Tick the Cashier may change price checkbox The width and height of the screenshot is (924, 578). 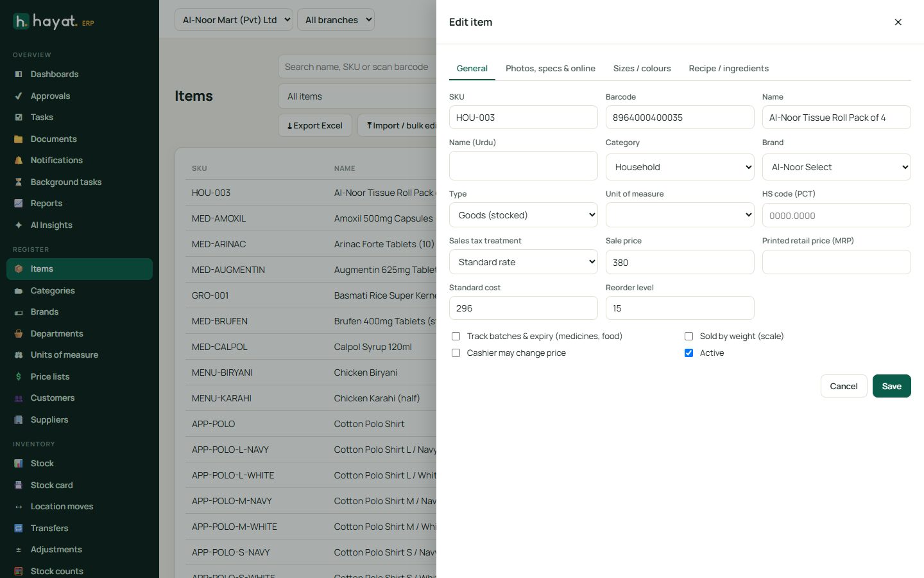click(456, 353)
